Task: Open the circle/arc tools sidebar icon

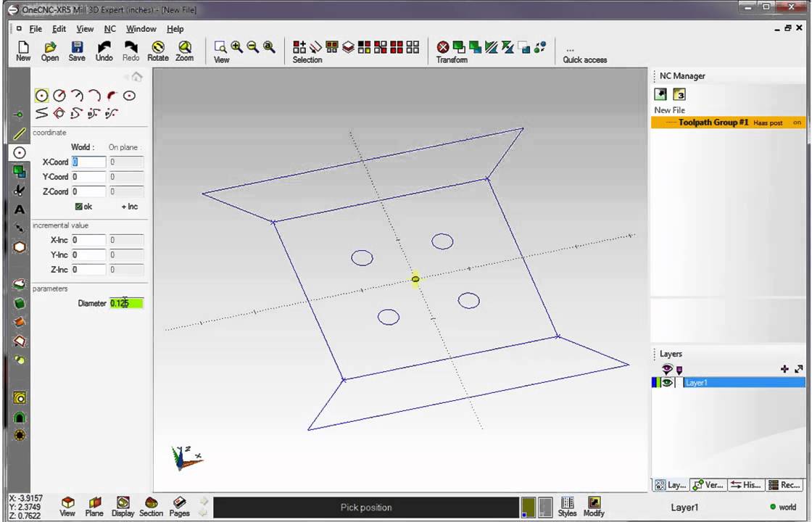Action: (19, 153)
